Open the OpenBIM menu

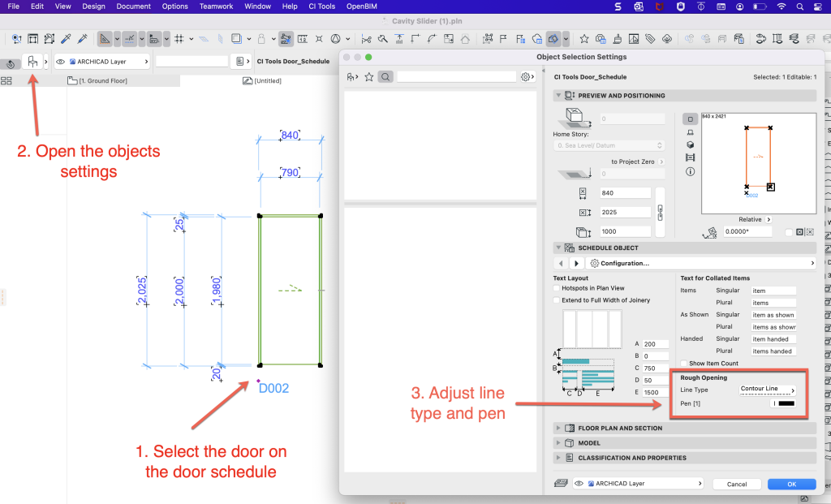[361, 6]
